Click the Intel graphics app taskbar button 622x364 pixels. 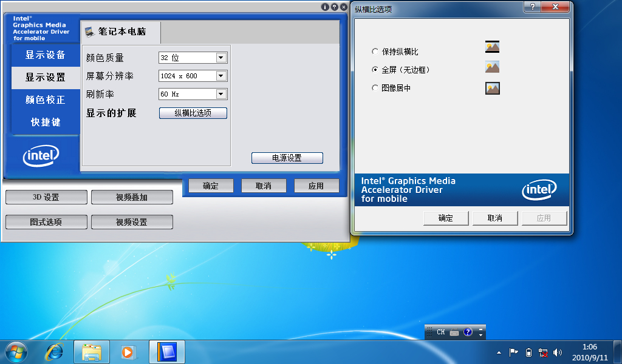point(167,352)
